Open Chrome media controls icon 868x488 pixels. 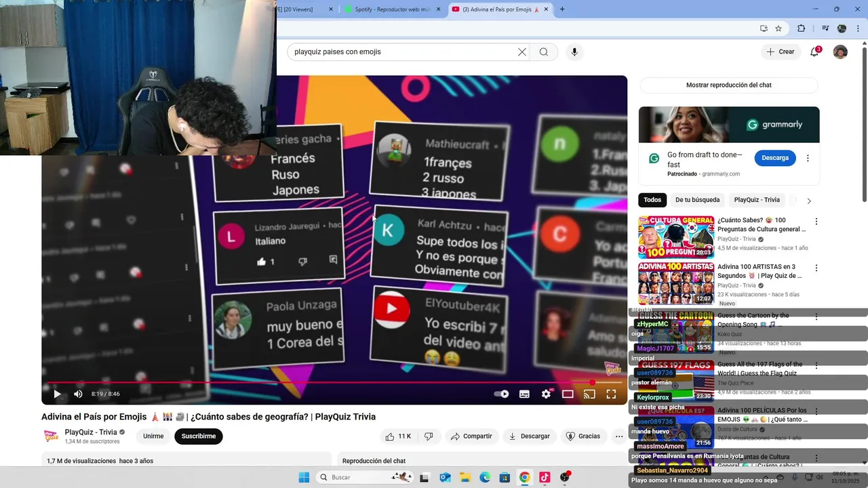pyautogui.click(x=825, y=28)
